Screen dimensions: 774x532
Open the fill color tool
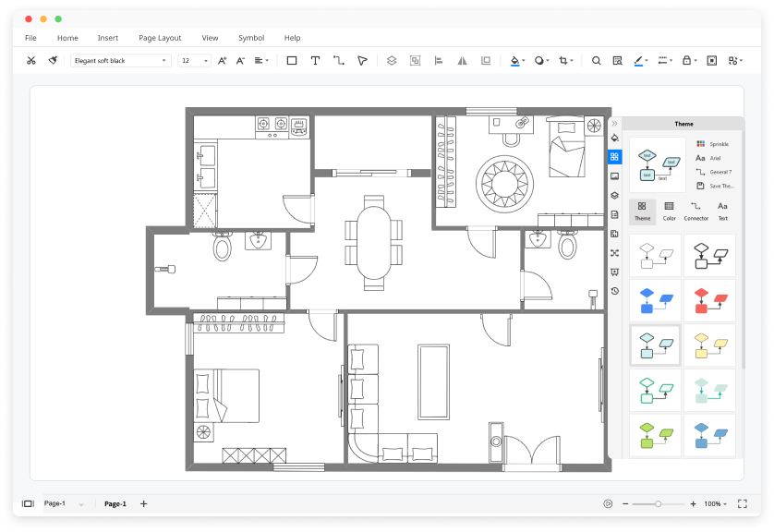click(x=514, y=60)
